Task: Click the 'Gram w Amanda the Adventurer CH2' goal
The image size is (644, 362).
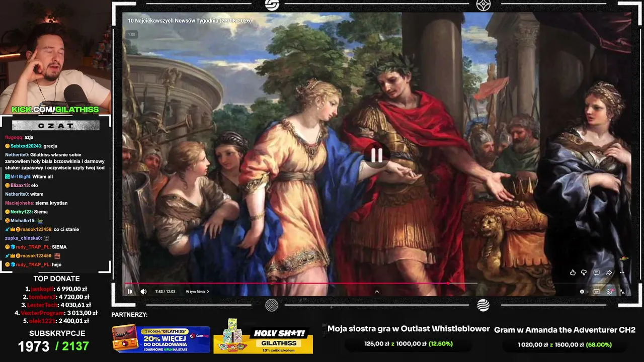Action: (x=565, y=330)
